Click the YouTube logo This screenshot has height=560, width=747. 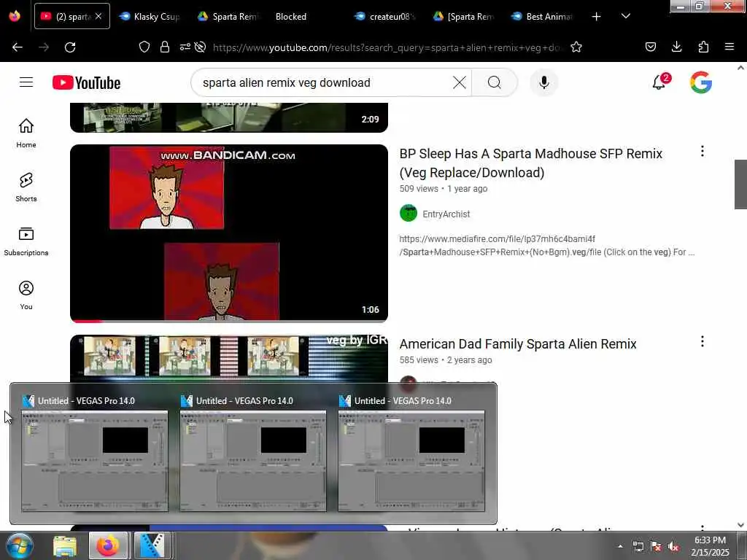pyautogui.click(x=86, y=83)
